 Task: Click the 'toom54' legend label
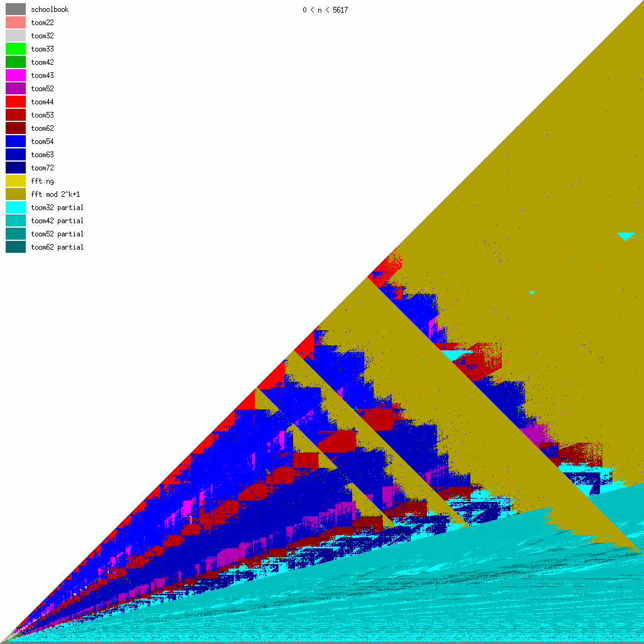(42, 142)
